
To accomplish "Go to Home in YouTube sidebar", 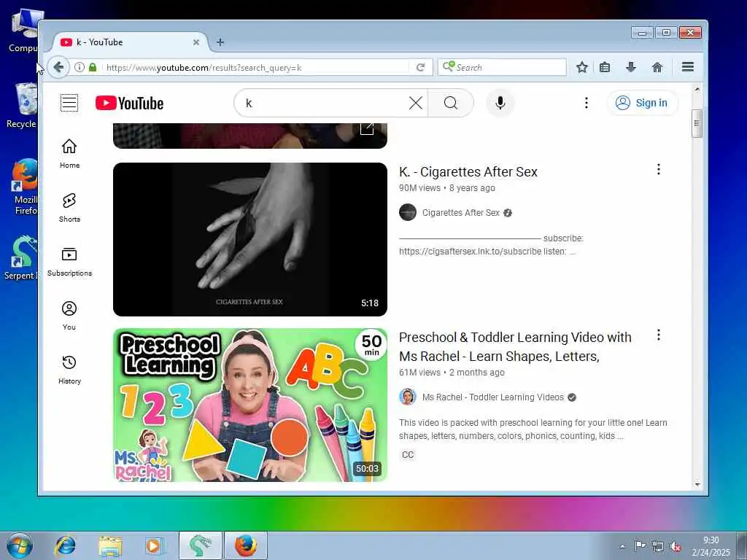I will pyautogui.click(x=69, y=153).
